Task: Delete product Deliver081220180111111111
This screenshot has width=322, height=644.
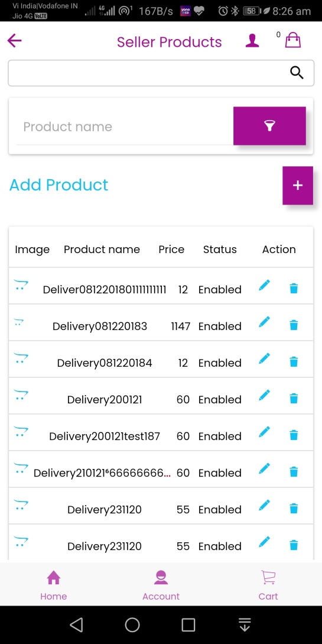Action: (x=294, y=289)
